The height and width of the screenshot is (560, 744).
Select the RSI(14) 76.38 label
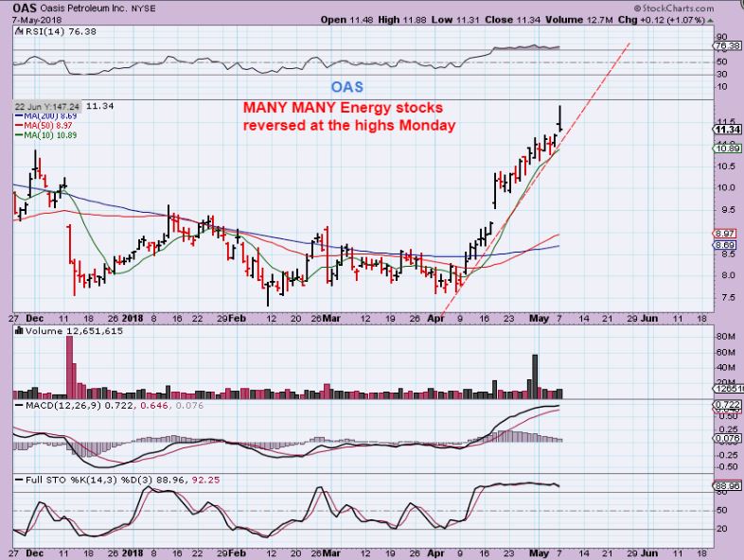(x=61, y=32)
